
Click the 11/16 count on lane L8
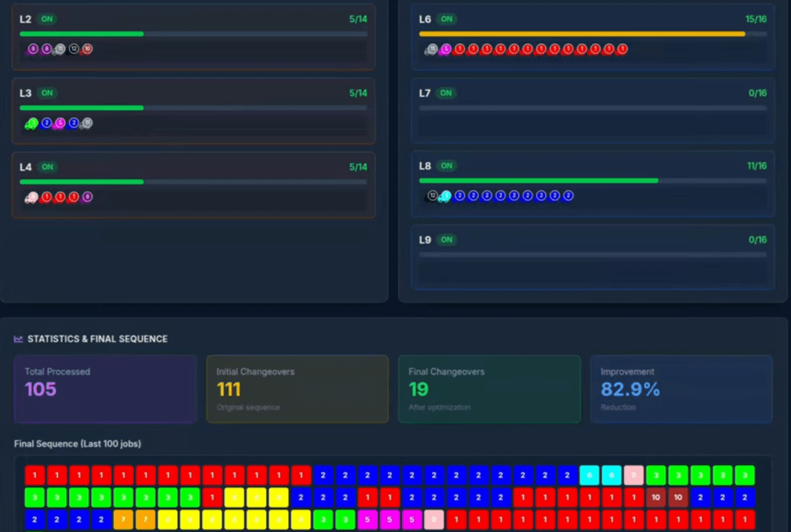pos(756,166)
